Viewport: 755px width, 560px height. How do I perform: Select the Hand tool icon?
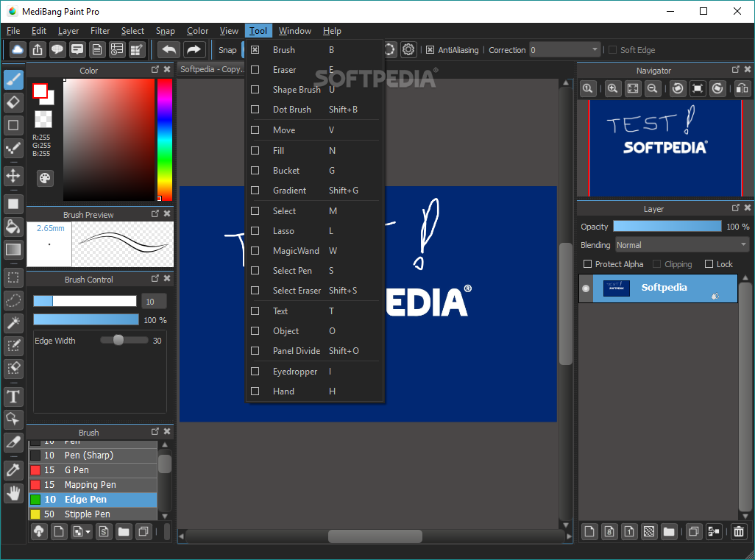(x=13, y=492)
